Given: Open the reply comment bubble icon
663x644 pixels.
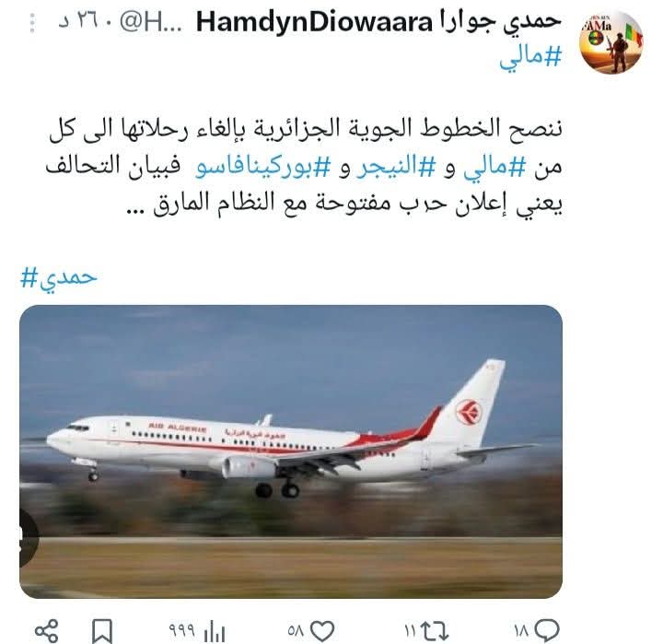Looking at the screenshot, I should pyautogui.click(x=547, y=631).
